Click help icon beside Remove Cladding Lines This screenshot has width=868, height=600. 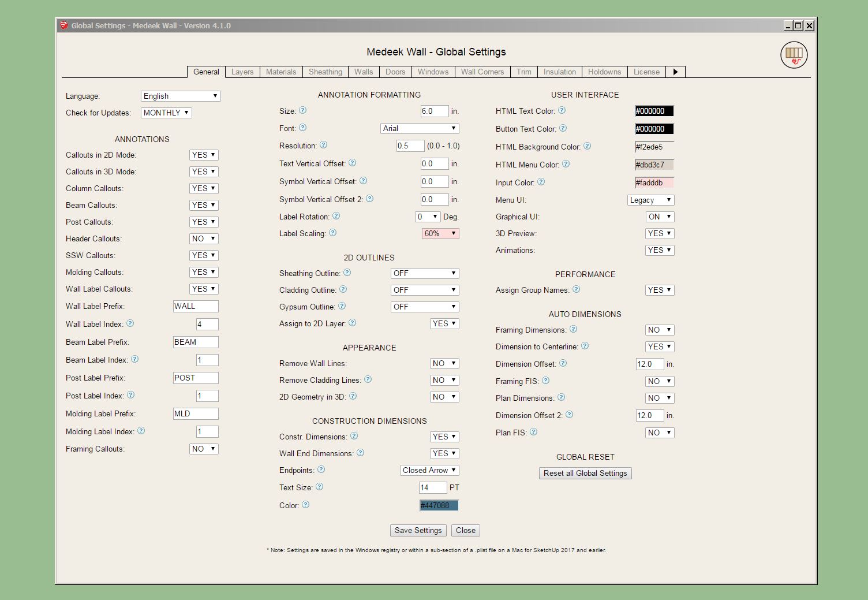[368, 379]
